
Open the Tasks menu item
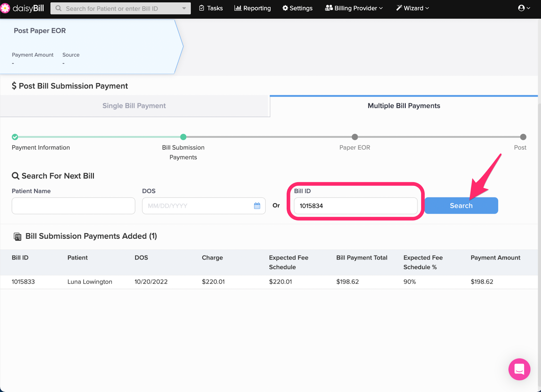(x=211, y=8)
